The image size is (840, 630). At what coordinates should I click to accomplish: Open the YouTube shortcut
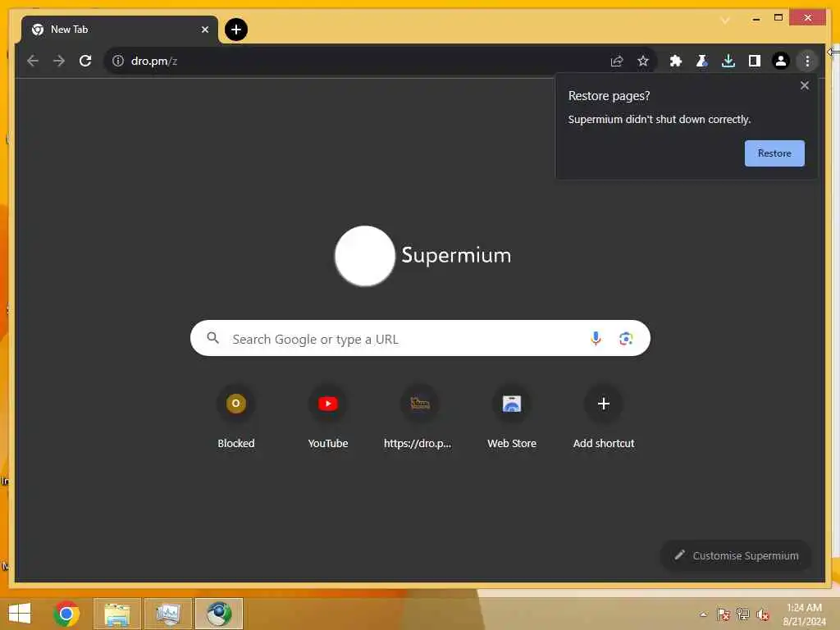point(328,418)
